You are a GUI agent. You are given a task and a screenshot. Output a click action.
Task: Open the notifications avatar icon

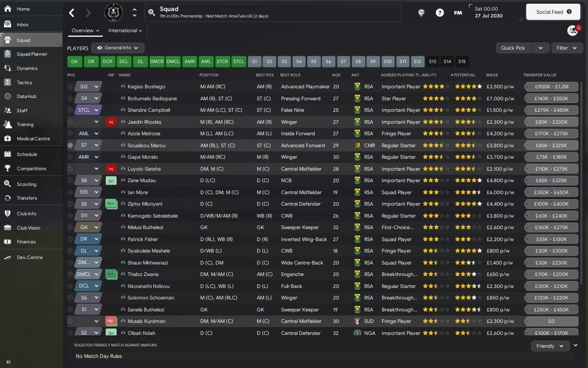click(x=572, y=30)
